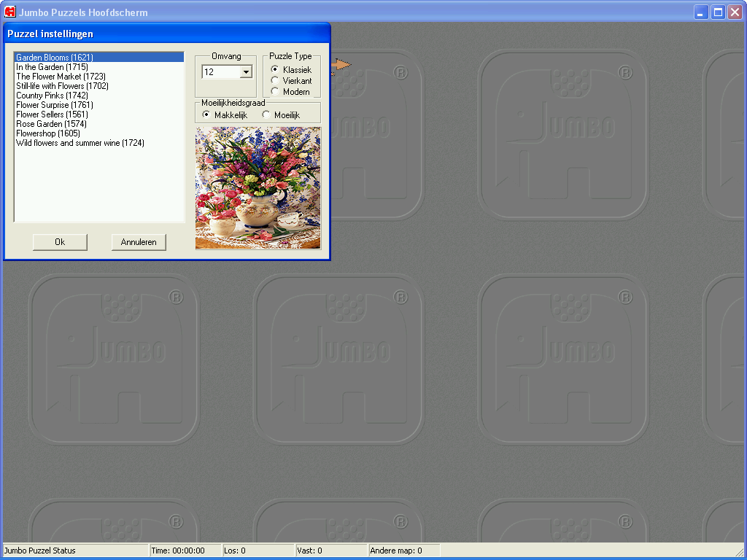Select Flower Sellers (1561) item
The image size is (747, 560).
click(99, 114)
